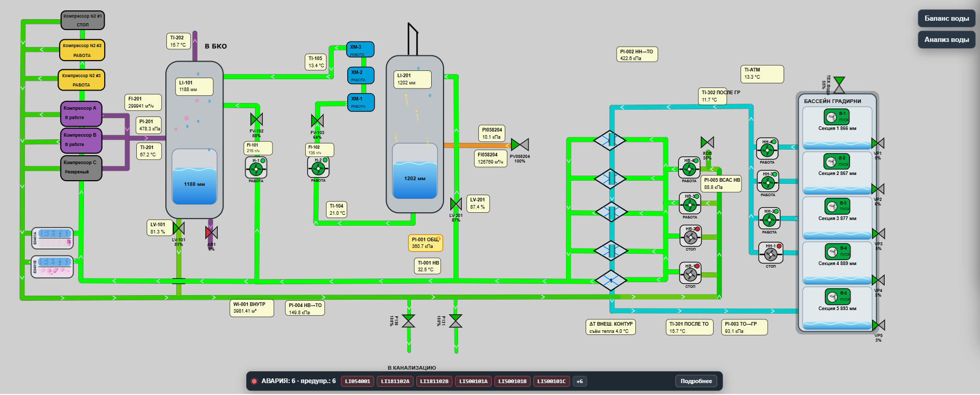Select the H-2 pump icon
980x395 pixels.
tap(318, 167)
